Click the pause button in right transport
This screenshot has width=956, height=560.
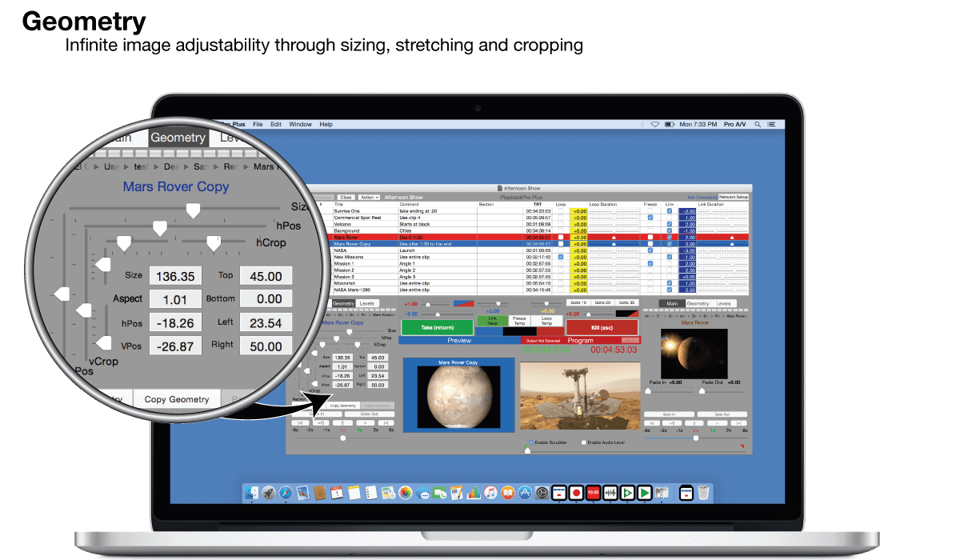click(x=694, y=422)
